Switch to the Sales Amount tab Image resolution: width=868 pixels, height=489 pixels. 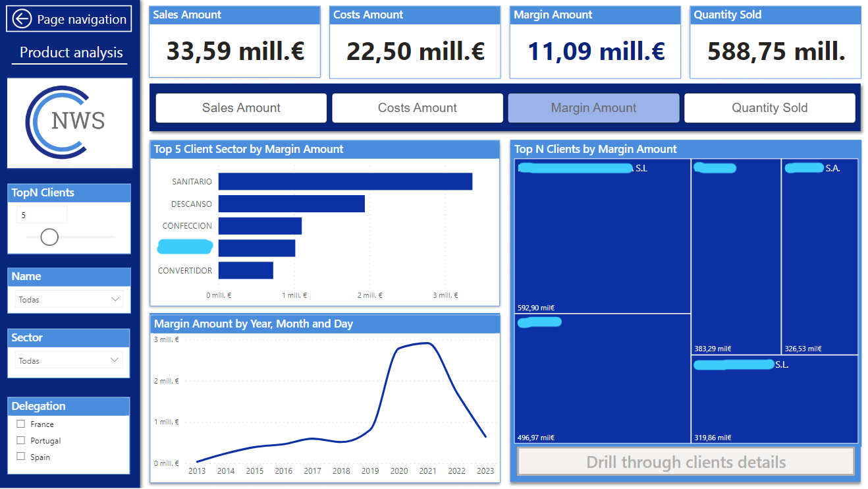click(x=241, y=108)
